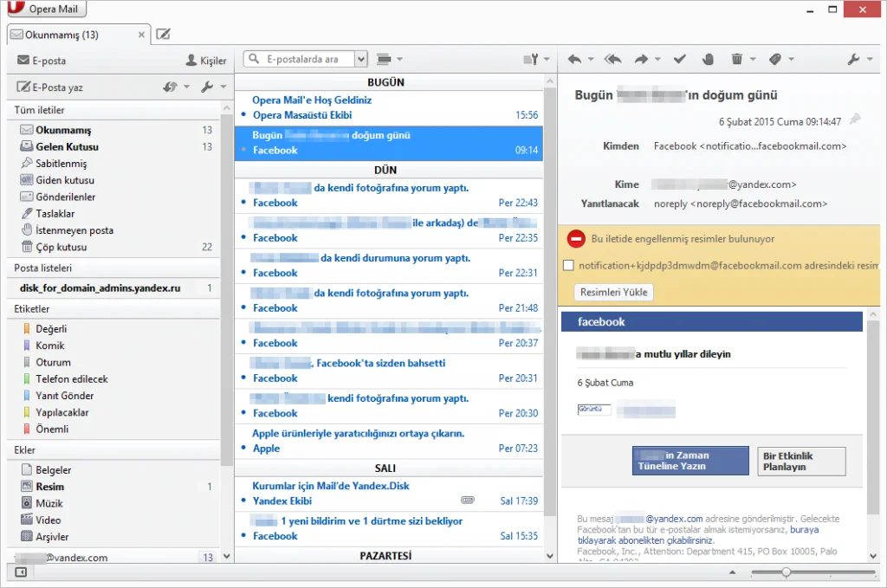
Task: Click the spam hand icon in toolbar
Action: (x=708, y=59)
